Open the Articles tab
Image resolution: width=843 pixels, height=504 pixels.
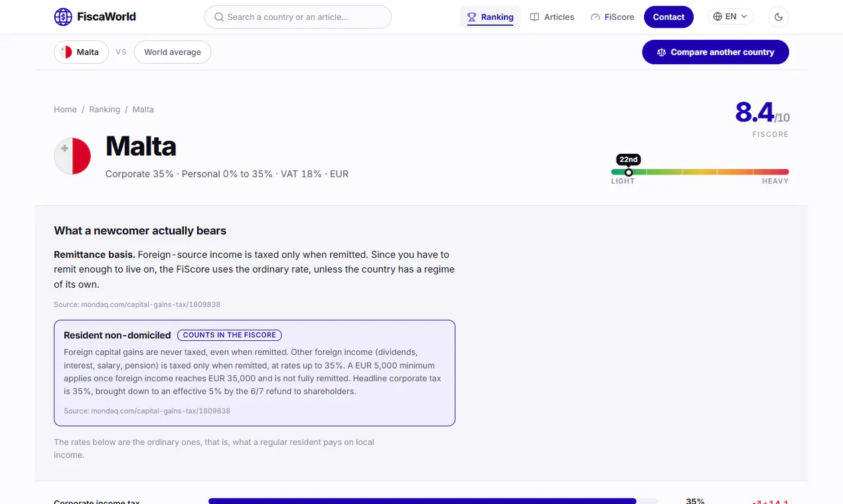(552, 17)
